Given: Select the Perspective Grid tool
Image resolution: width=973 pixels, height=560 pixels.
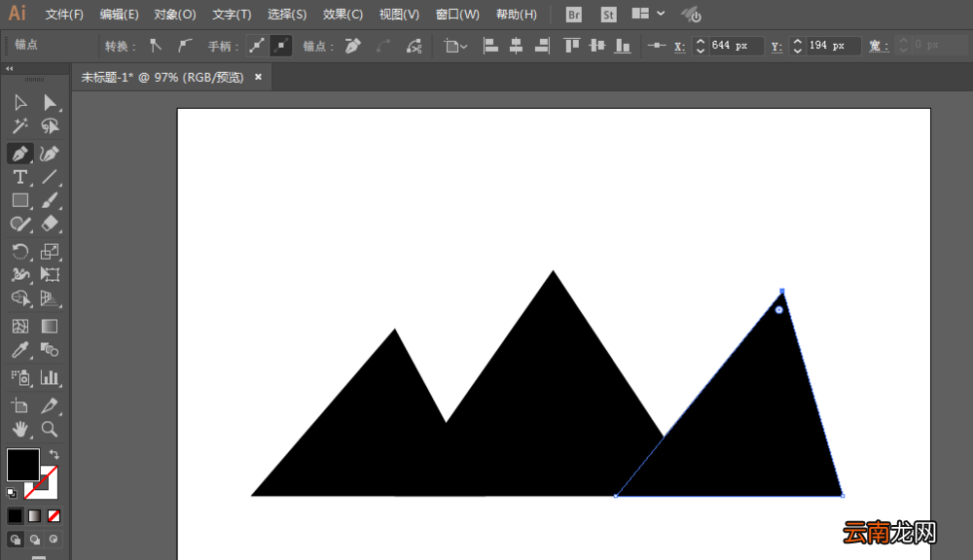Looking at the screenshot, I should pyautogui.click(x=50, y=298).
